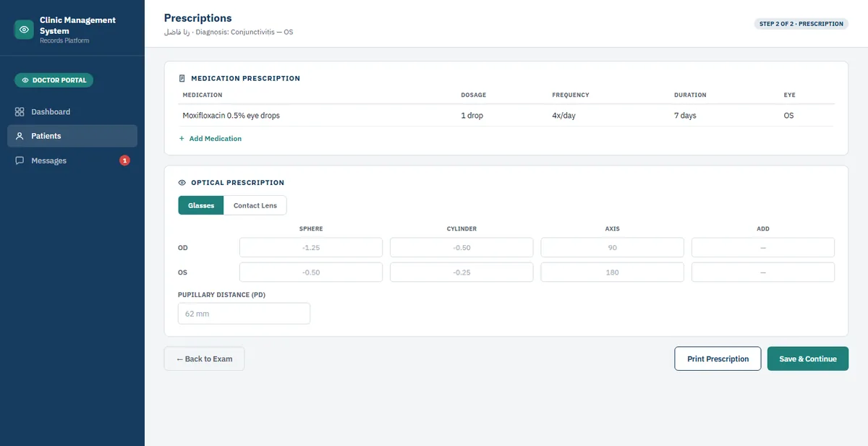868x446 pixels.
Task: Click the OD Cylinder input field
Action: coord(461,248)
